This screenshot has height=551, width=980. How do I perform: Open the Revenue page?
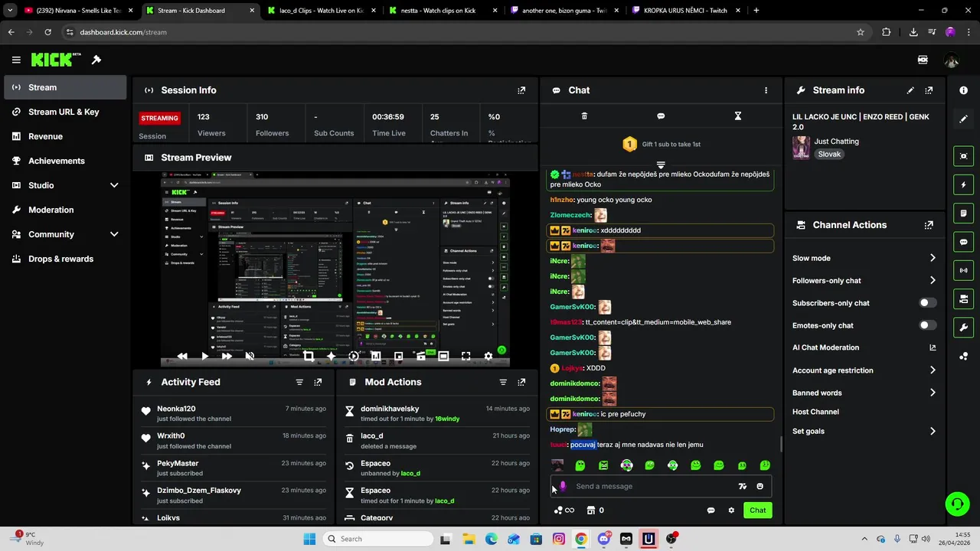pyautogui.click(x=65, y=136)
